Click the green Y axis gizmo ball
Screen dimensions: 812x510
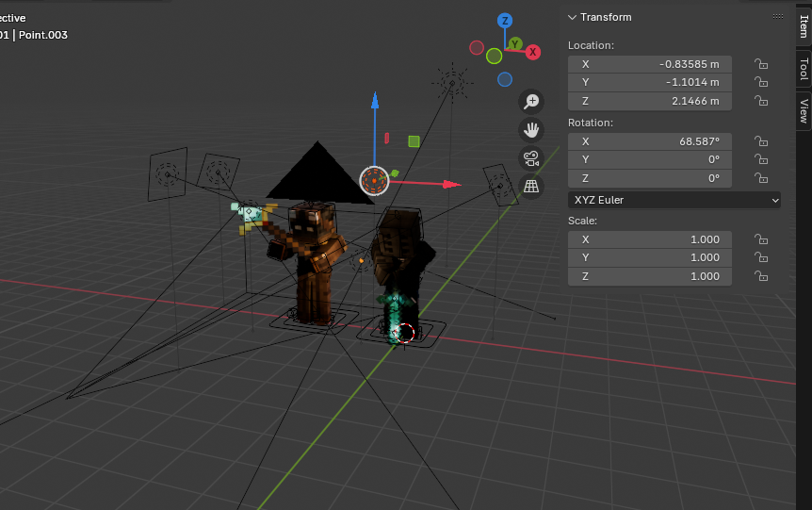pyautogui.click(x=514, y=44)
